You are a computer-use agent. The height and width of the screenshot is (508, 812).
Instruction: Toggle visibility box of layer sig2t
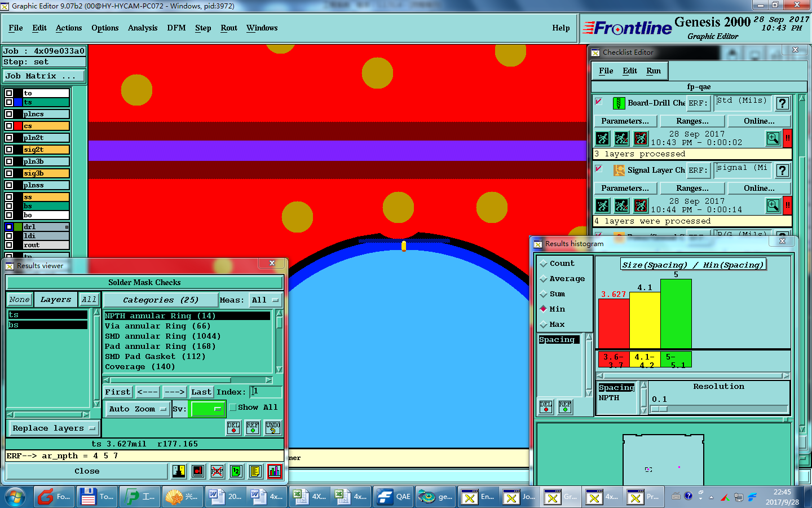coord(9,150)
